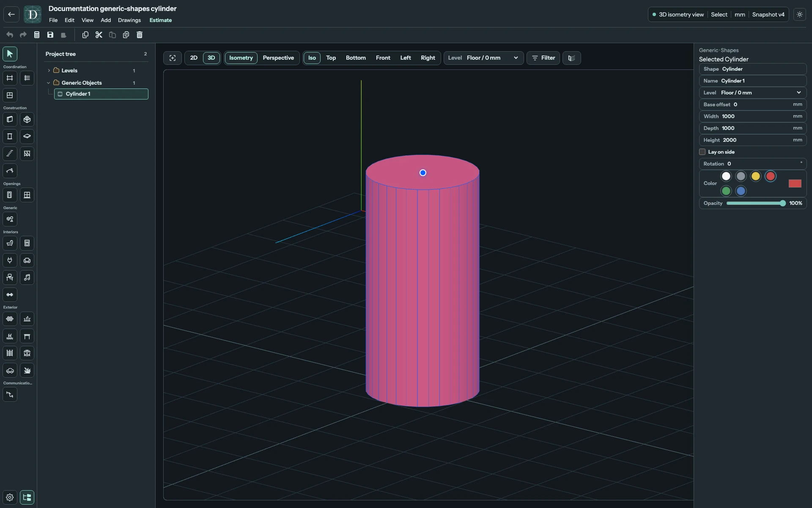Pick the dumbbell gym equipment tool
Screen dimensions: 812x508
tap(10, 295)
